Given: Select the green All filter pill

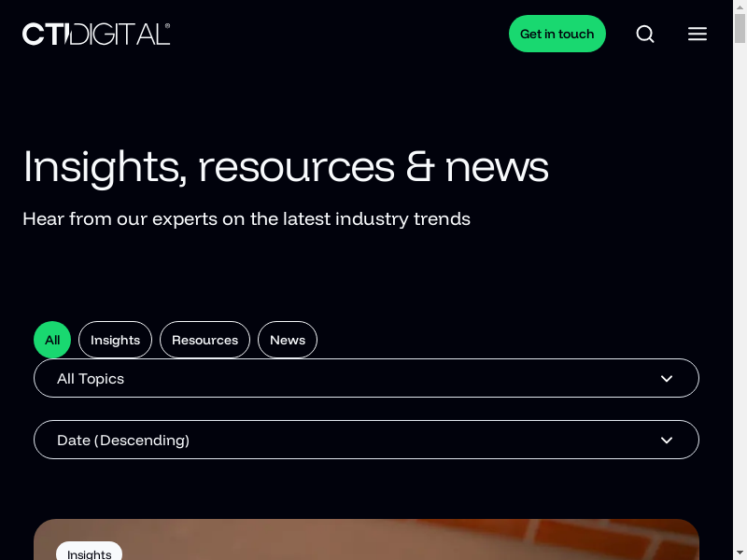Looking at the screenshot, I should pyautogui.click(x=52, y=340).
